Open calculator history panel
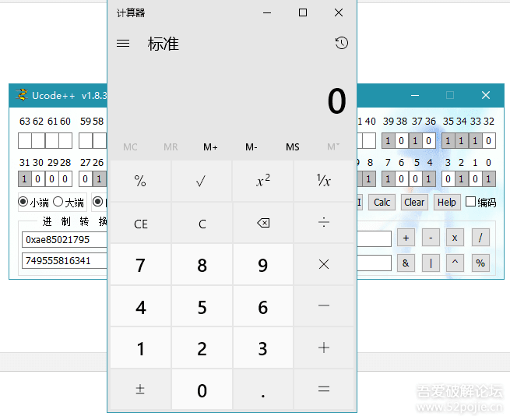The width and height of the screenshot is (510, 420). pos(342,43)
